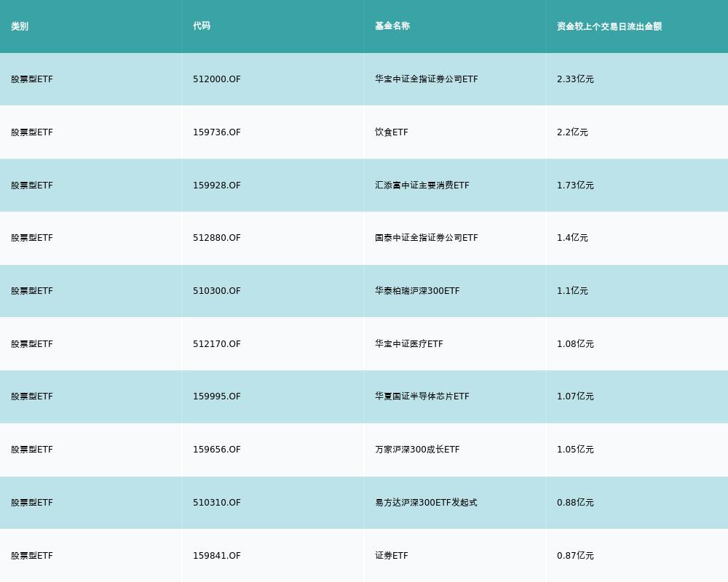728x582 pixels.
Task: Click fund name 汇添富中证主要消费ETF
Action: tap(422, 186)
